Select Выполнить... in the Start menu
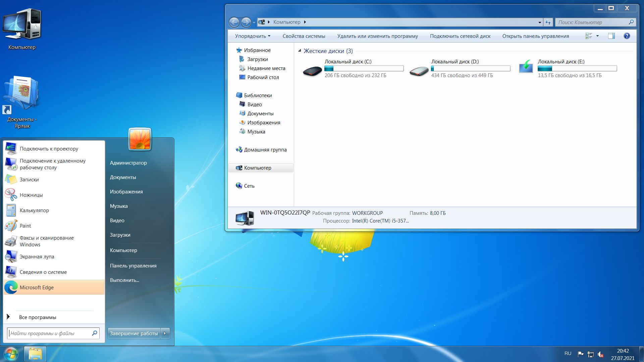This screenshot has height=362, width=644. click(x=124, y=280)
